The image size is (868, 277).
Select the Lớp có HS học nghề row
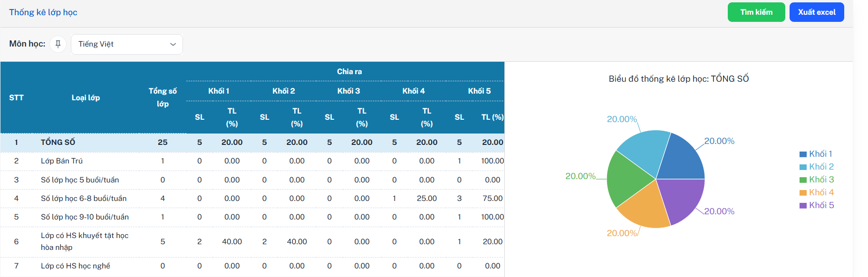click(252, 266)
